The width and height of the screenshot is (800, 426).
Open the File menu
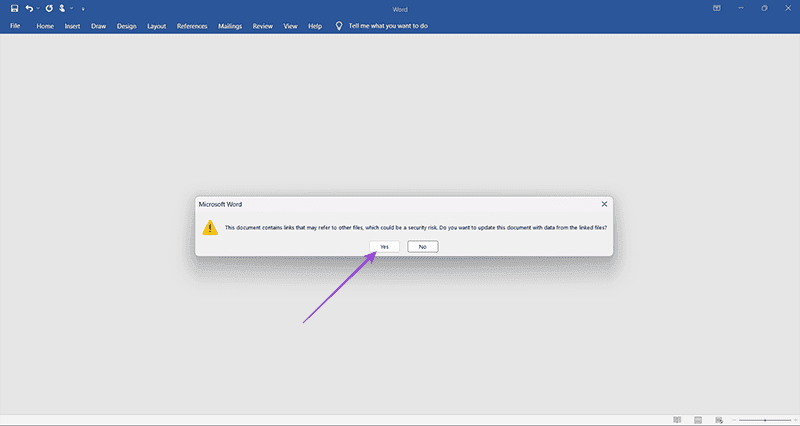coord(15,25)
